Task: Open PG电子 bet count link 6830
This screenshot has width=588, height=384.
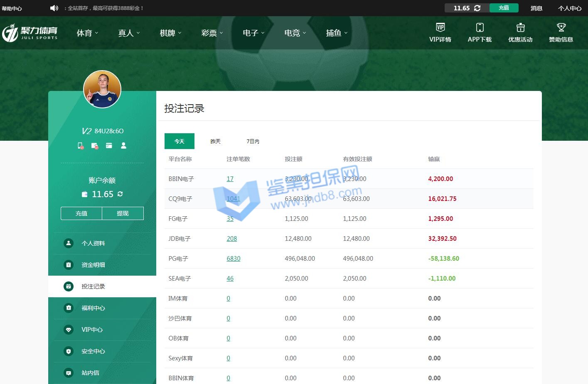Action: click(233, 259)
